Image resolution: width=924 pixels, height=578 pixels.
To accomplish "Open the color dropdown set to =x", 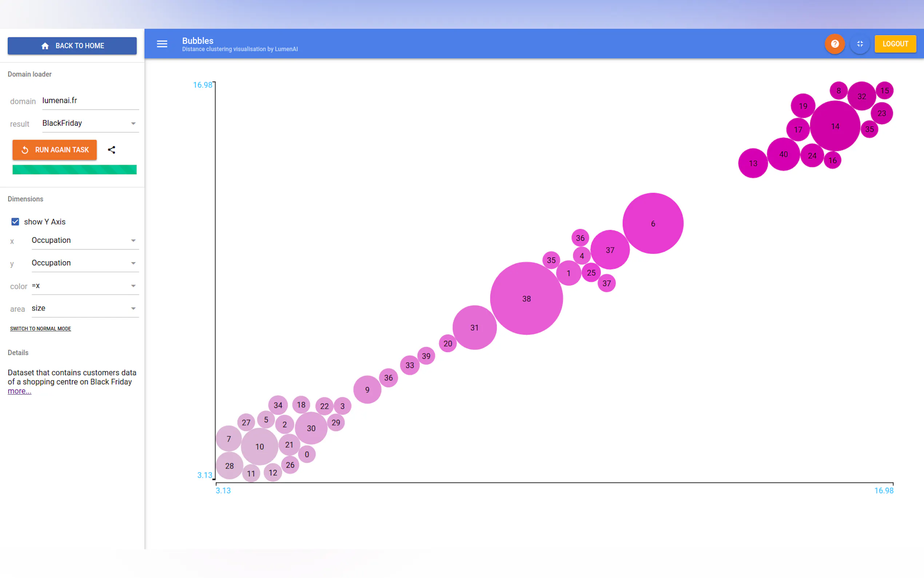I will pos(85,286).
